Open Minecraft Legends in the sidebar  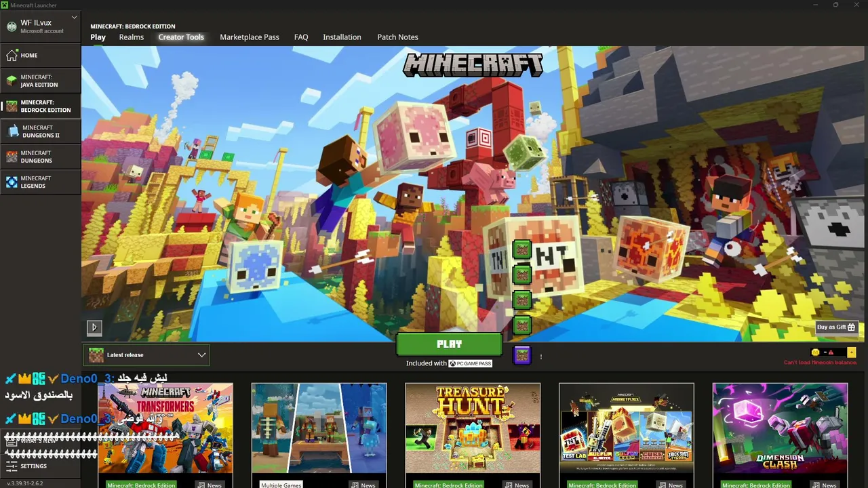(41, 182)
